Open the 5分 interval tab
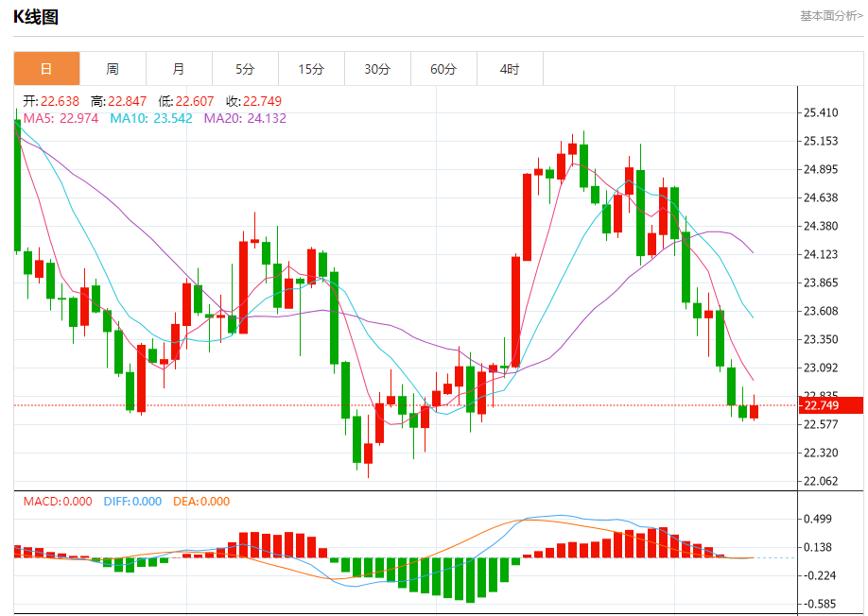The image size is (868, 616). pos(245,69)
